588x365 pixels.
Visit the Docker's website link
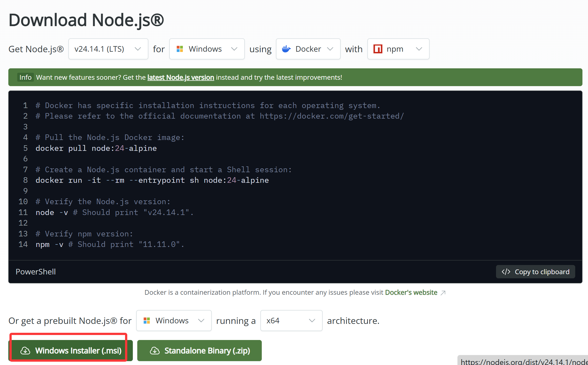(x=411, y=292)
